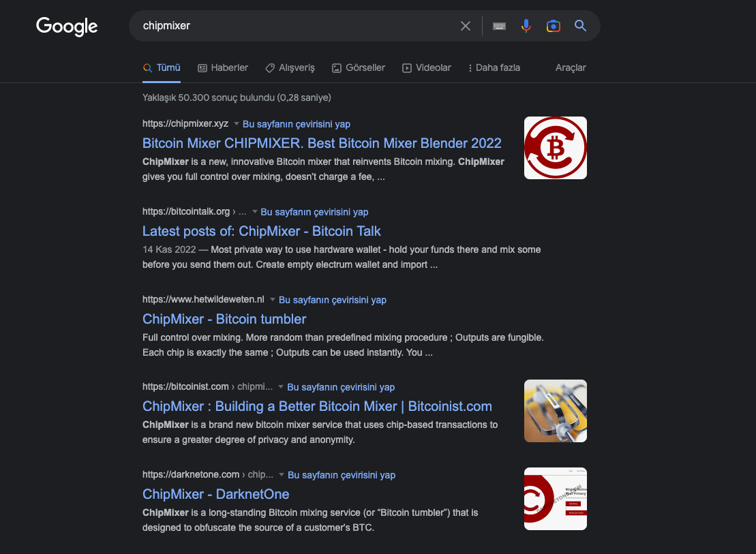Switch to Videolar tab
This screenshot has width=756, height=554.
tap(427, 68)
